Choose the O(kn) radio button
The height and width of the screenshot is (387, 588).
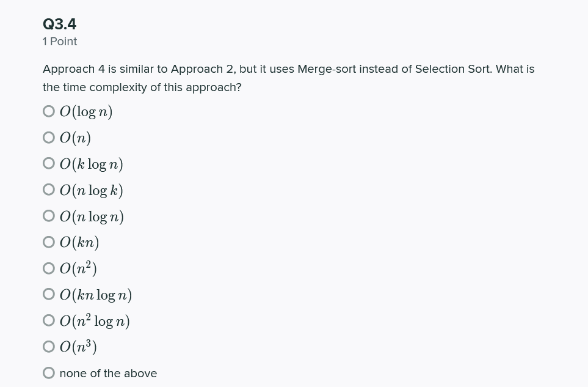coord(49,243)
